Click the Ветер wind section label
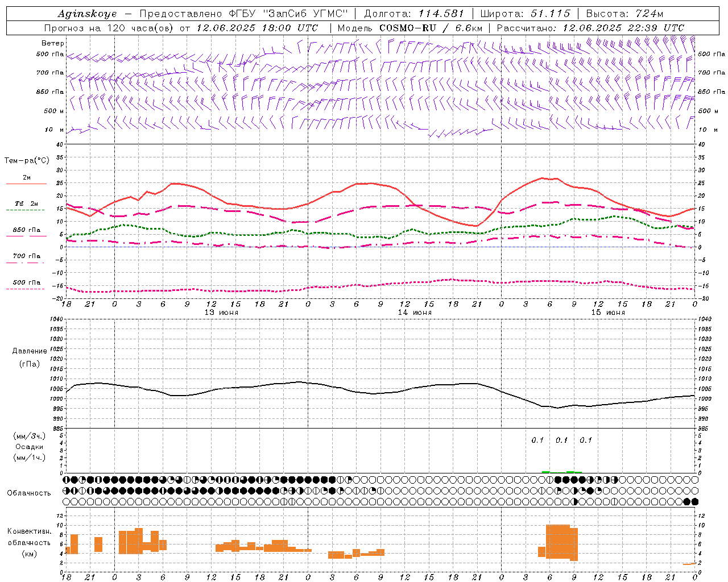728x582 pixels. (x=53, y=43)
